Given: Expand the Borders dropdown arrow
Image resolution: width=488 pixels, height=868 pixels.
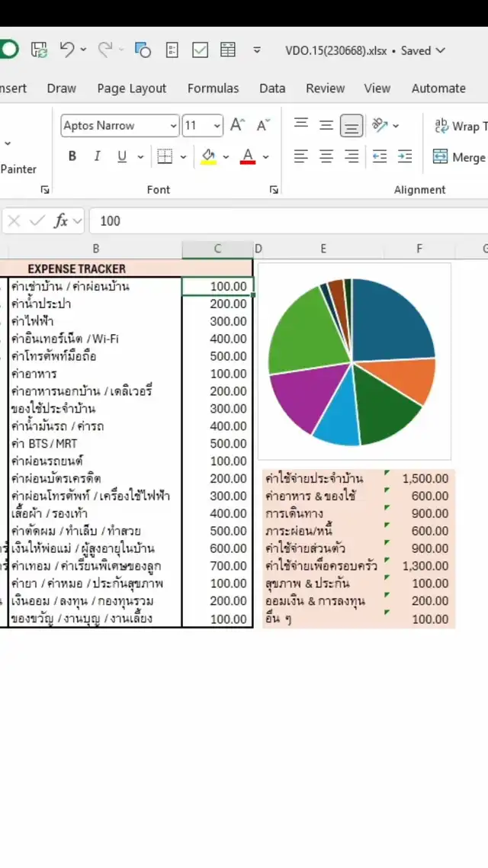Looking at the screenshot, I should tap(184, 157).
